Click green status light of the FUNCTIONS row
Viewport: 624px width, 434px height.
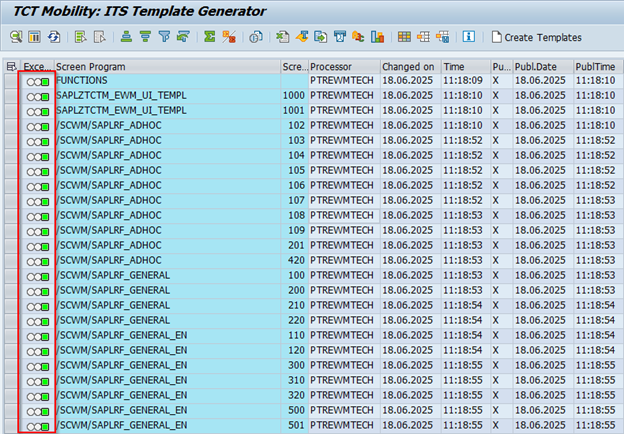coord(46,80)
